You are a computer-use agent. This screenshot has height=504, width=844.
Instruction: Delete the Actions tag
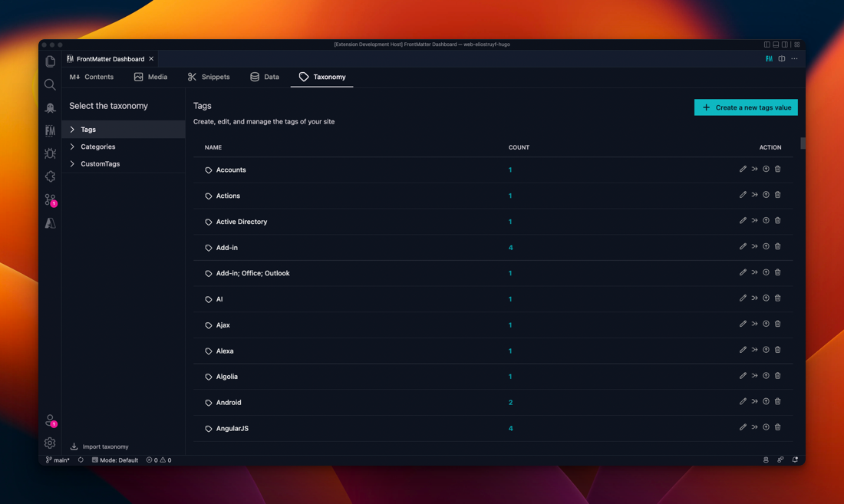click(x=778, y=195)
